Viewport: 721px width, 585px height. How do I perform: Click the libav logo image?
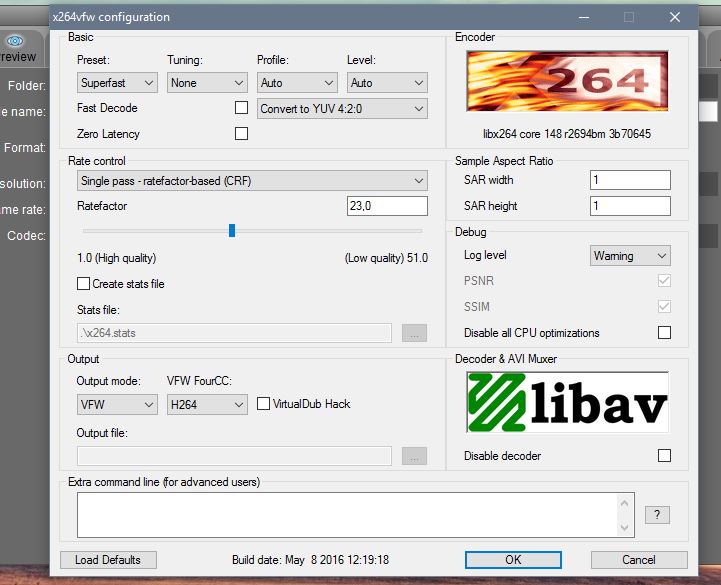pos(567,402)
